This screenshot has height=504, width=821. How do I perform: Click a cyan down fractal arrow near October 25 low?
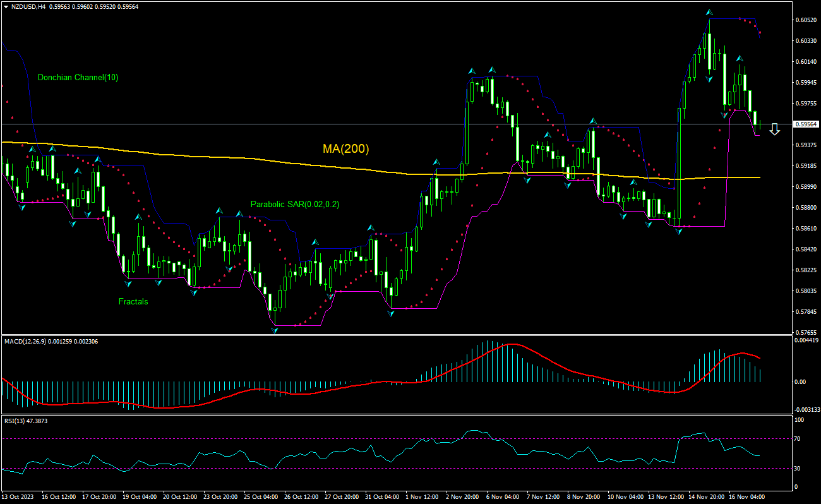[x=274, y=330]
